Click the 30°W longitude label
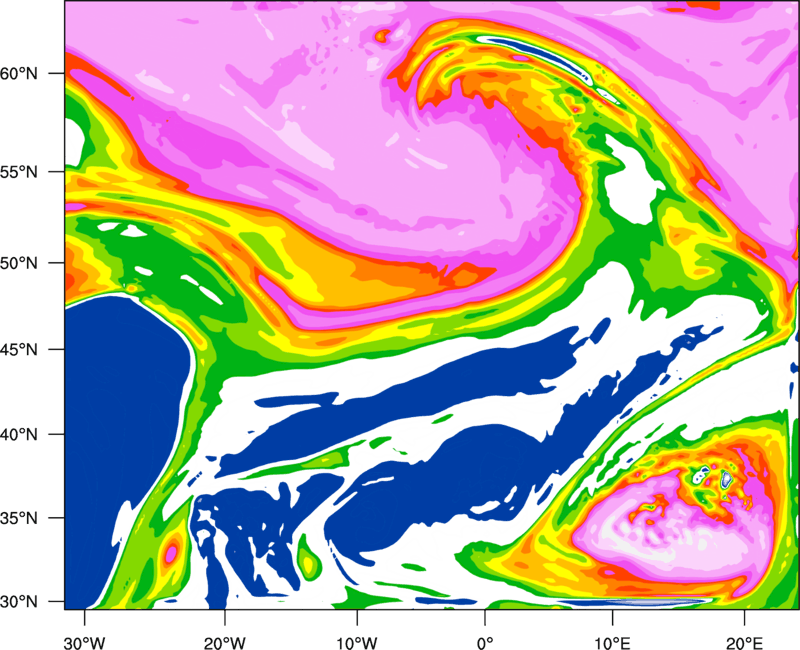800x650 pixels. coord(85,643)
